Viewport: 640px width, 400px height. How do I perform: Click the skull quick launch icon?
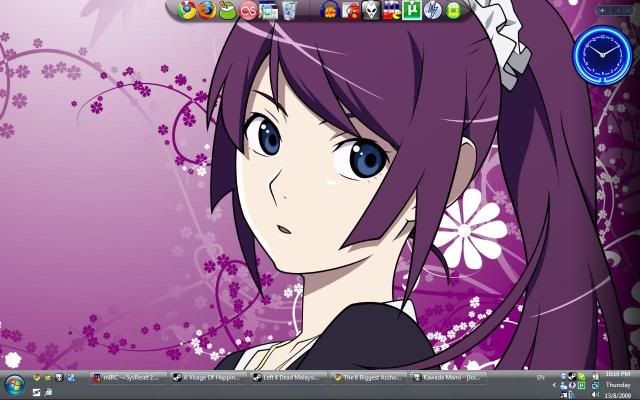tap(59, 378)
